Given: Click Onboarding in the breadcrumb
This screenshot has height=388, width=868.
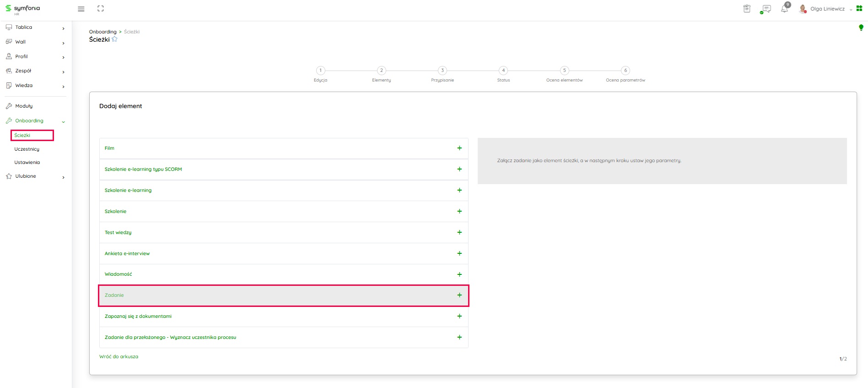Looking at the screenshot, I should pos(102,32).
